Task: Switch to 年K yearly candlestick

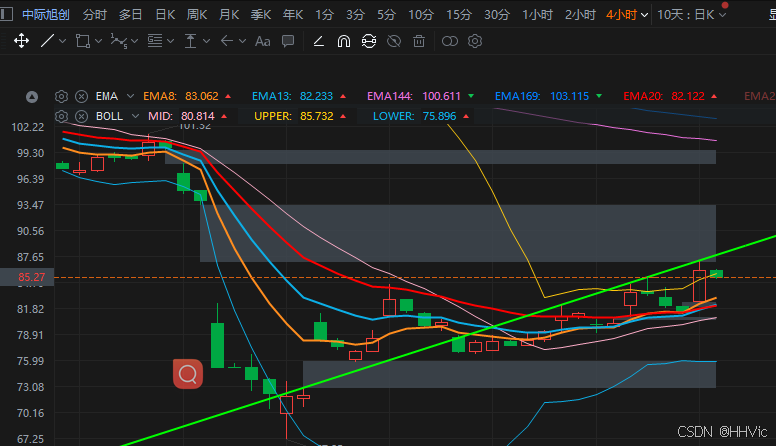Action: (292, 15)
